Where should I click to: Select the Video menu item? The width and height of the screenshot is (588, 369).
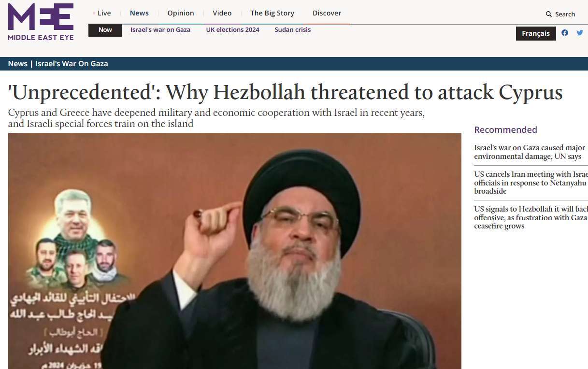tap(222, 13)
